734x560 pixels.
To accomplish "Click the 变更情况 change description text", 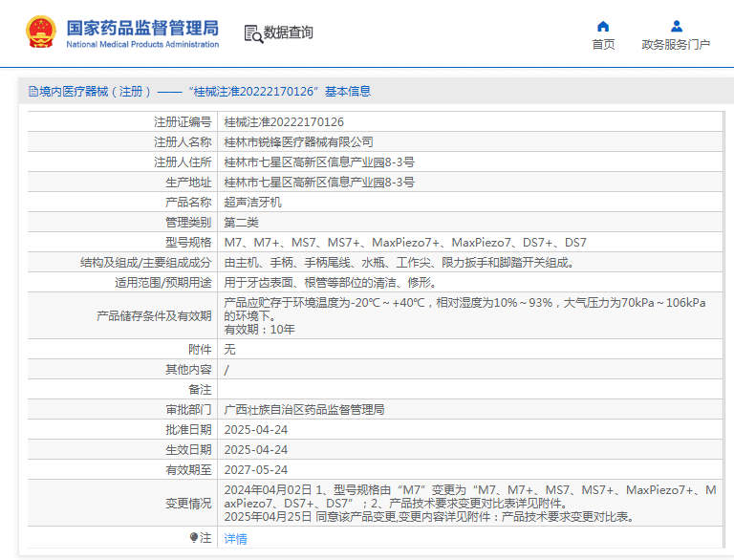I will tap(468, 503).
